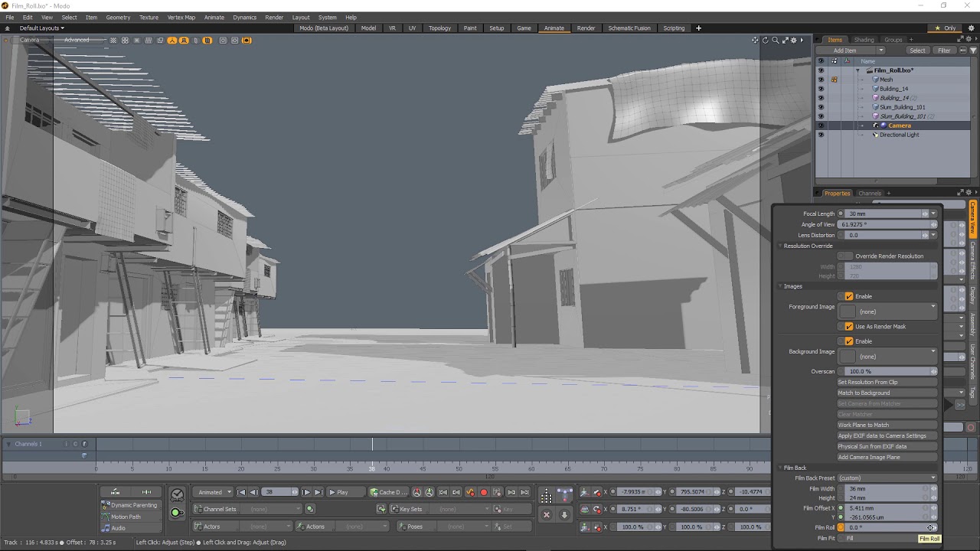Toggle Background Image Enable checkbox
This screenshot has height=551, width=980.
coord(848,341)
